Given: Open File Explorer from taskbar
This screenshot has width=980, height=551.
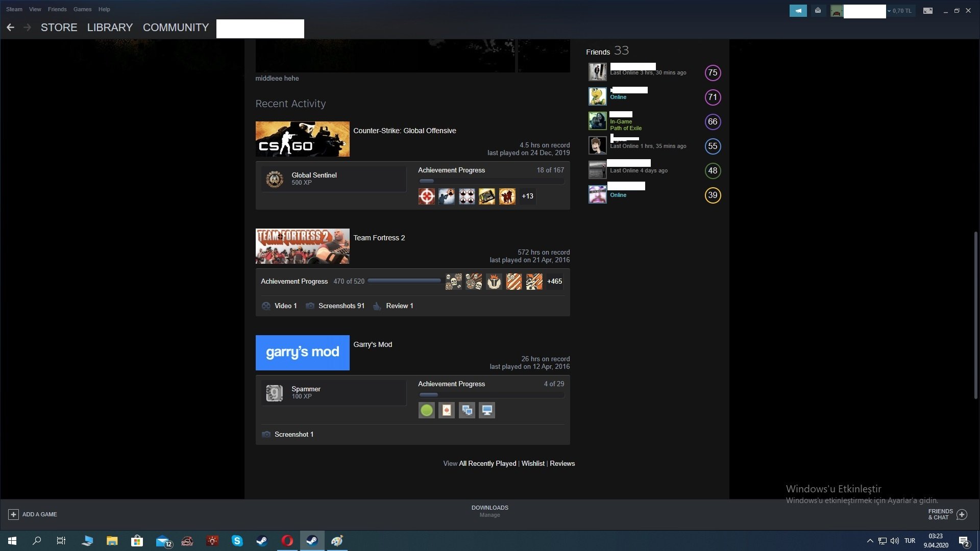Looking at the screenshot, I should [112, 541].
